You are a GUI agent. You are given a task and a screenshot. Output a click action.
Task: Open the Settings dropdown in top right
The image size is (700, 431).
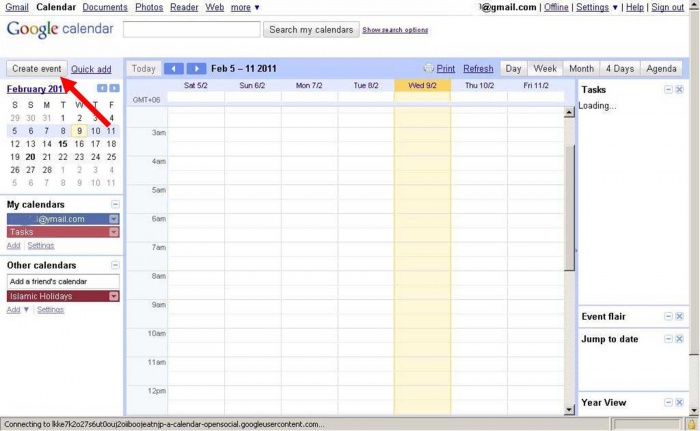[597, 7]
